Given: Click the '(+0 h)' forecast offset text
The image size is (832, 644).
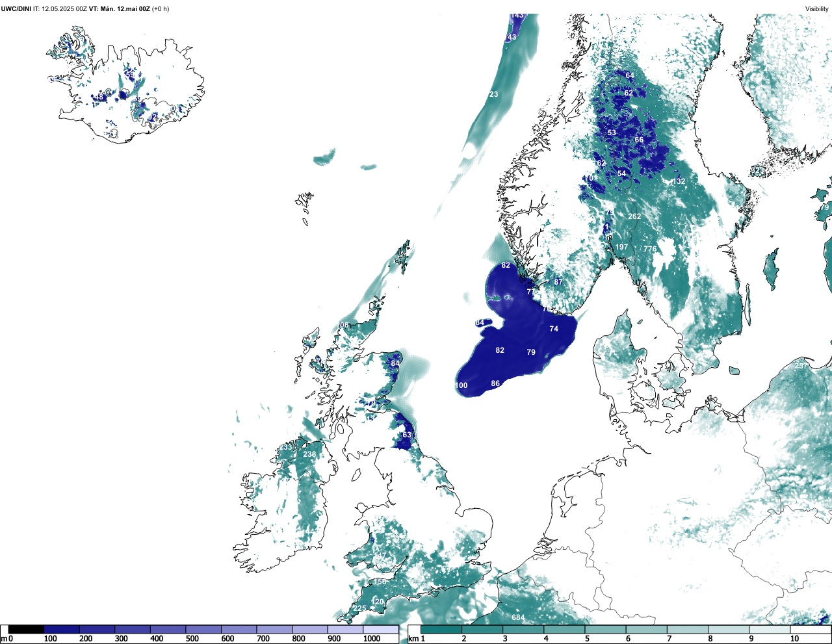Looking at the screenshot, I should point(161,9).
